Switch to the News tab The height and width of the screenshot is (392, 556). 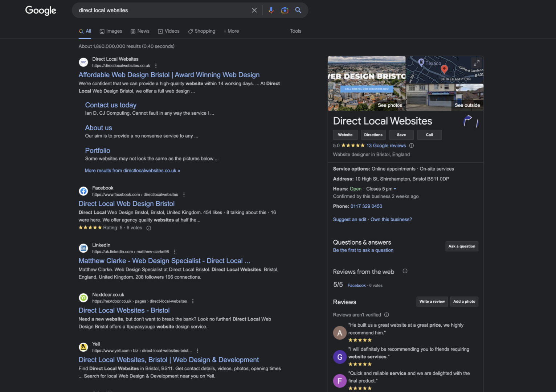pyautogui.click(x=140, y=31)
